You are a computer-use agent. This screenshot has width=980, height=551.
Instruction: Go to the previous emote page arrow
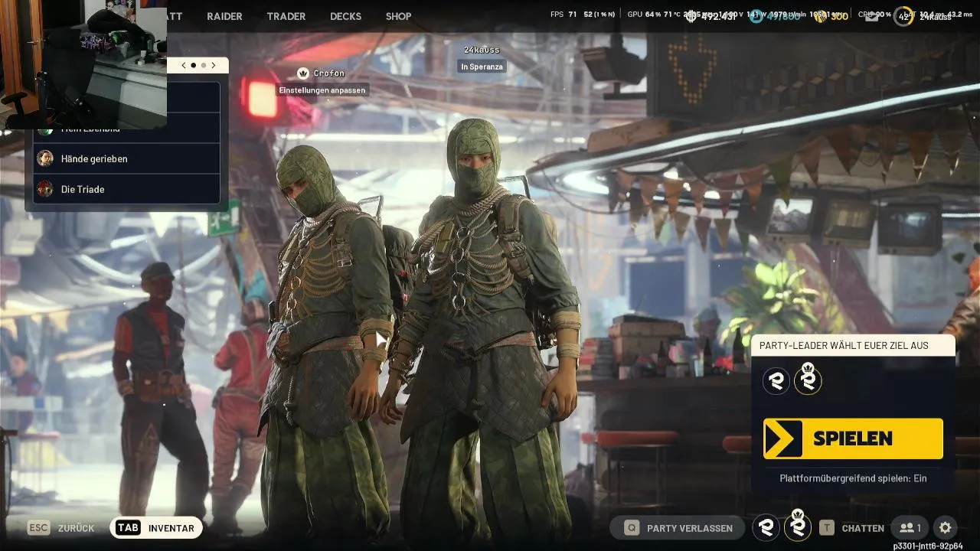184,65
